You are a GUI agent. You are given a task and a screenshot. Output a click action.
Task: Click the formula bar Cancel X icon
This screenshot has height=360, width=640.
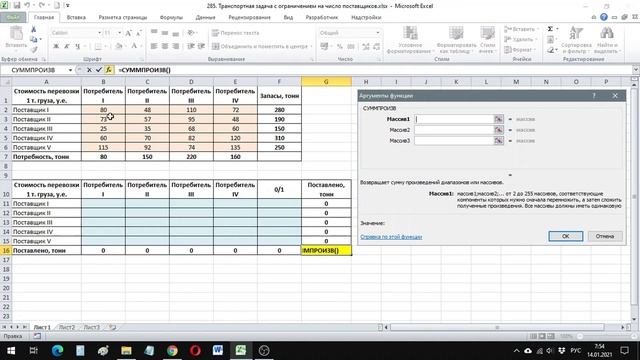pos(89,70)
